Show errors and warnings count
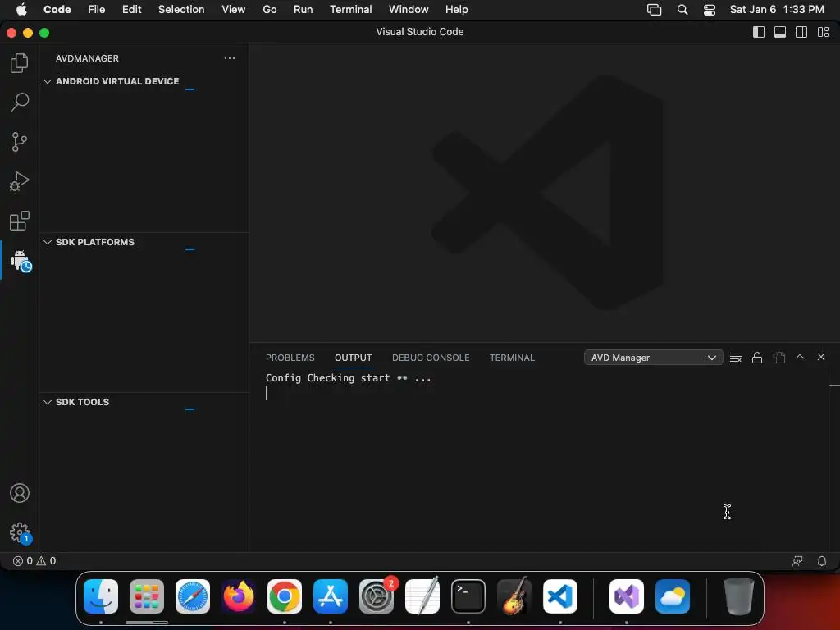Screen dimensions: 840x630 [x=34, y=561]
